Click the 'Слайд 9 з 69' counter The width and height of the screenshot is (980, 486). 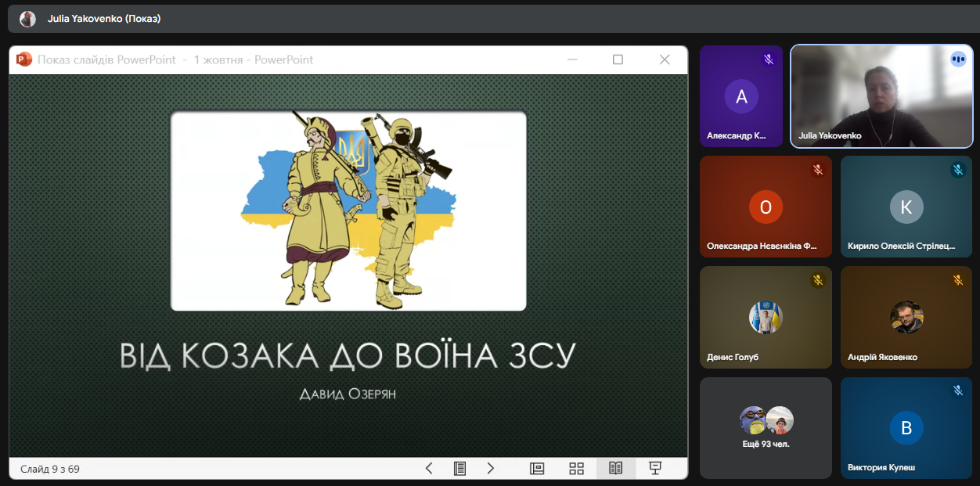click(x=50, y=470)
